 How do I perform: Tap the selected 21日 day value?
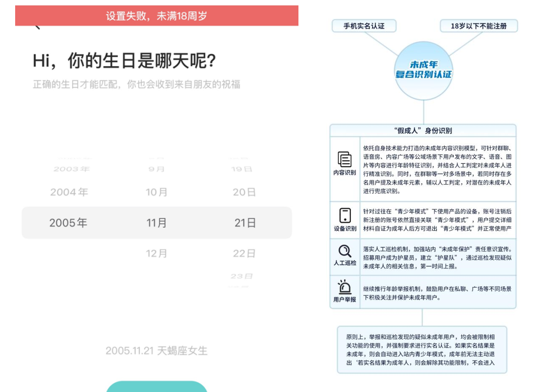tap(245, 223)
